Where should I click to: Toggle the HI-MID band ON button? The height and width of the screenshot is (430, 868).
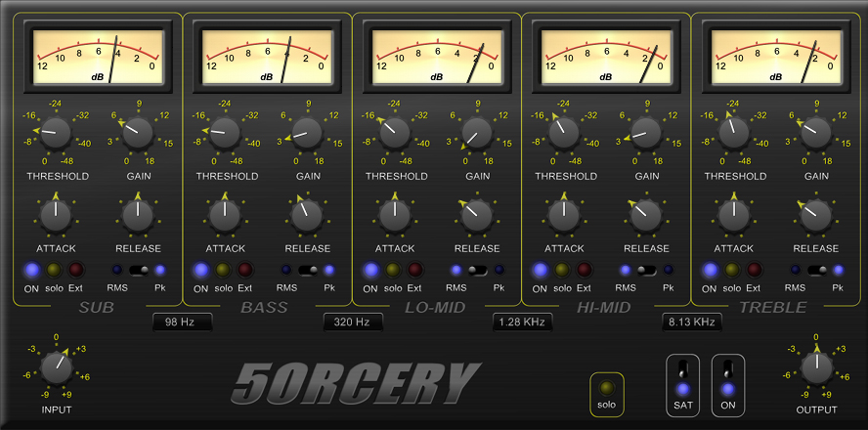pyautogui.click(x=541, y=270)
